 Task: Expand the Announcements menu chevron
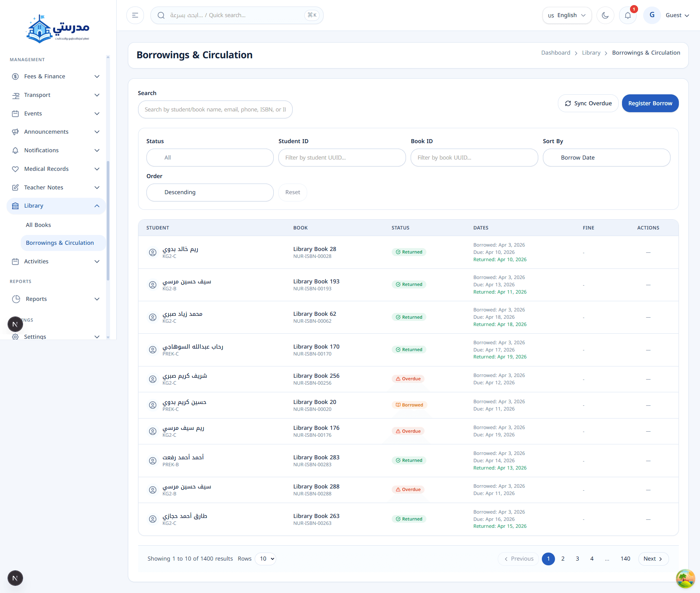click(x=97, y=132)
